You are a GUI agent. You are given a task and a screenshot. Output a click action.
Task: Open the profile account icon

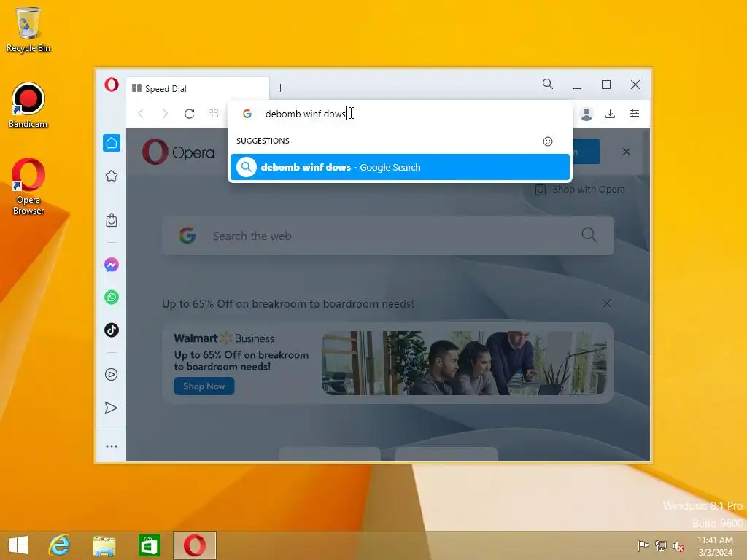[x=587, y=114]
